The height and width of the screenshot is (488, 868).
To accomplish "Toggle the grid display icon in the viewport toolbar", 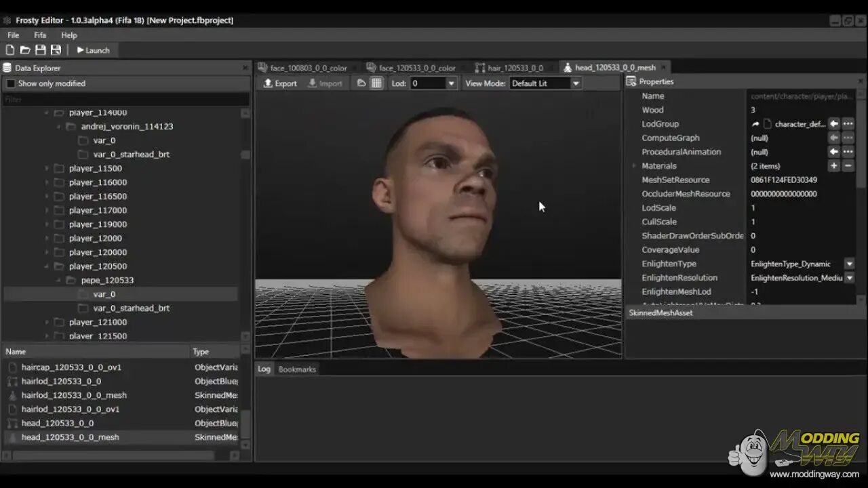I will 376,83.
